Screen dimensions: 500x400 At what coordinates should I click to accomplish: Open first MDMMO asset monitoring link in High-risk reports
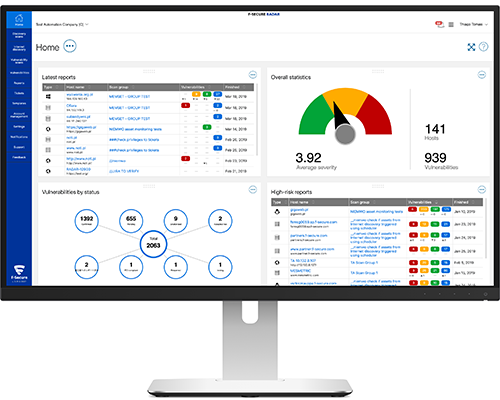[x=376, y=212]
